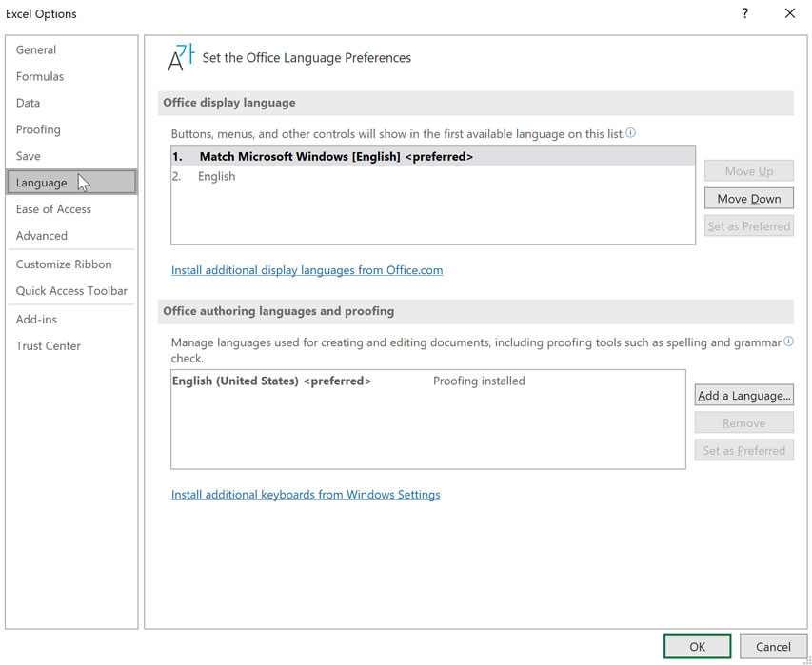Switch to the Proofing category
Image resolution: width=812 pixels, height=665 pixels.
[38, 129]
